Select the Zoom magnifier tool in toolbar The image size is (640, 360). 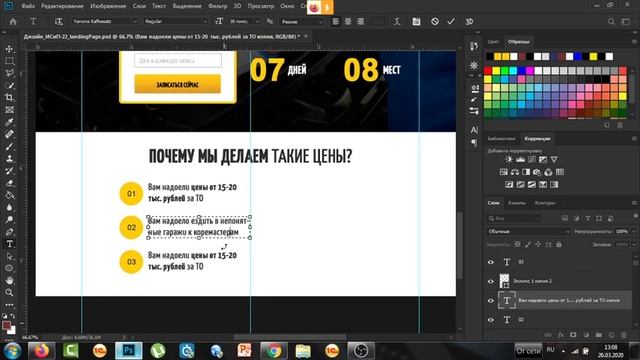(9, 293)
